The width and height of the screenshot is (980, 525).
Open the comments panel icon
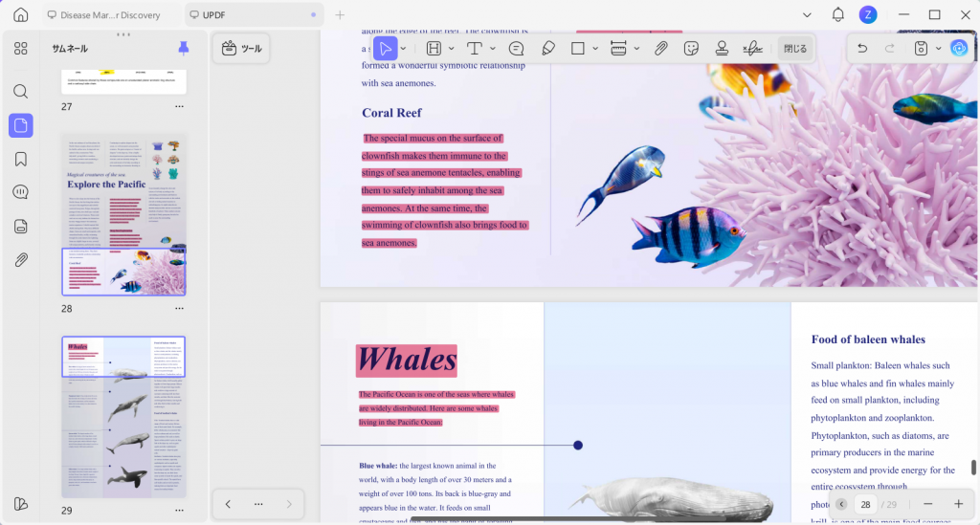21,192
